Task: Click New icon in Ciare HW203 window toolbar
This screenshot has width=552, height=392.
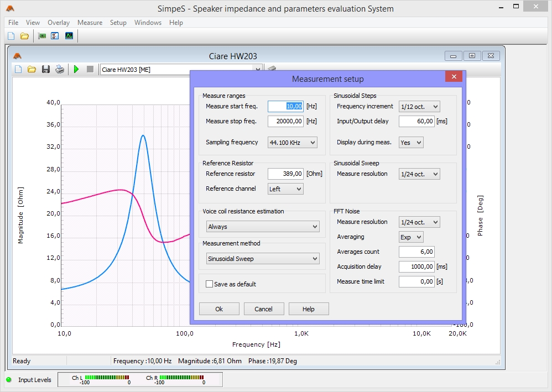Action: tap(18, 69)
